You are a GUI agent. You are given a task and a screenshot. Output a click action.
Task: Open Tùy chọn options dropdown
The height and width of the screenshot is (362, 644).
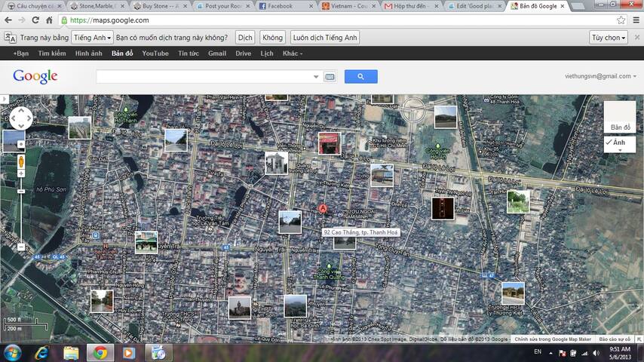(609, 38)
